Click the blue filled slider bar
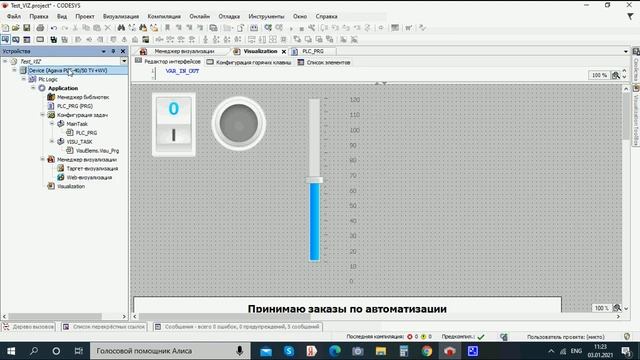The width and height of the screenshot is (640, 360). click(315, 221)
